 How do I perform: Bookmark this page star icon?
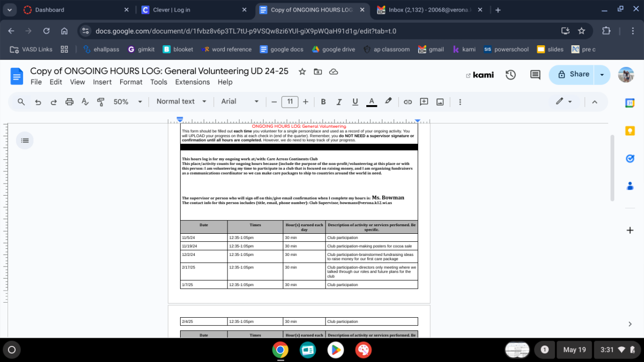click(x=582, y=31)
